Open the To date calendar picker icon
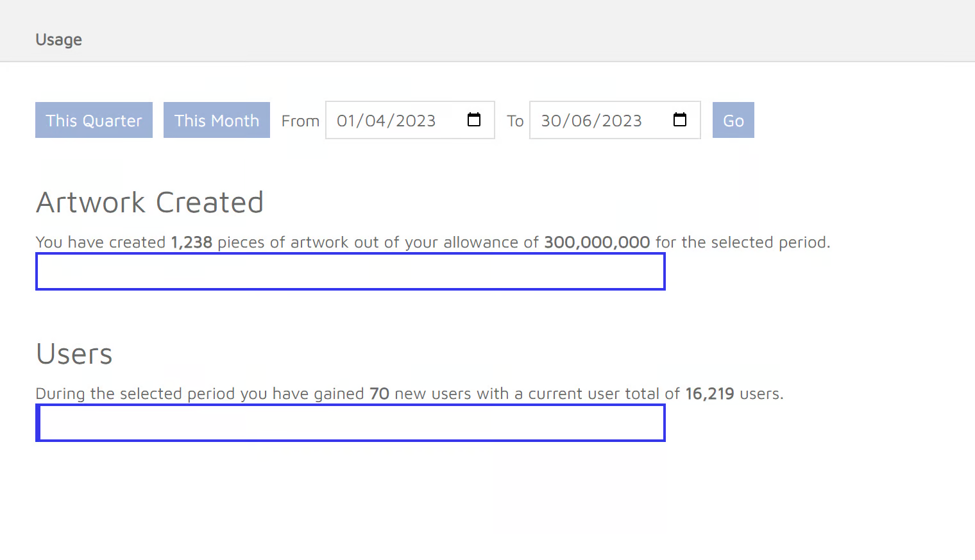Viewport: 975px width, 560px height. pos(679,120)
